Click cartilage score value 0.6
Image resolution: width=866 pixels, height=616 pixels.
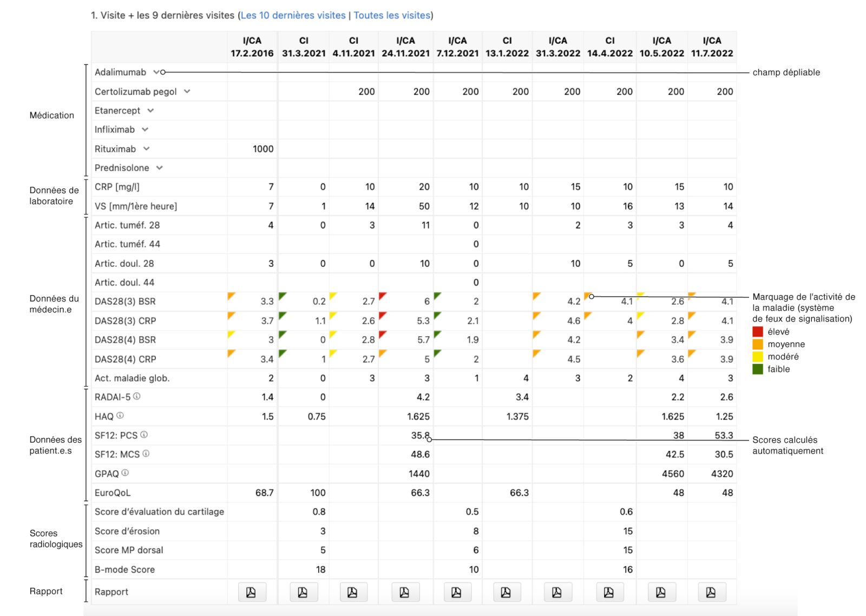[626, 512]
